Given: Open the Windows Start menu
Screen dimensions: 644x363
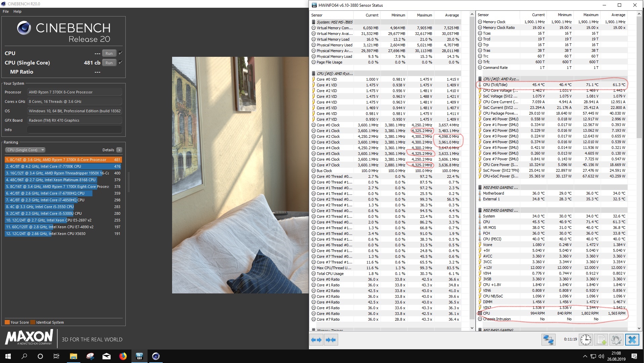Looking at the screenshot, I should 8,356.
